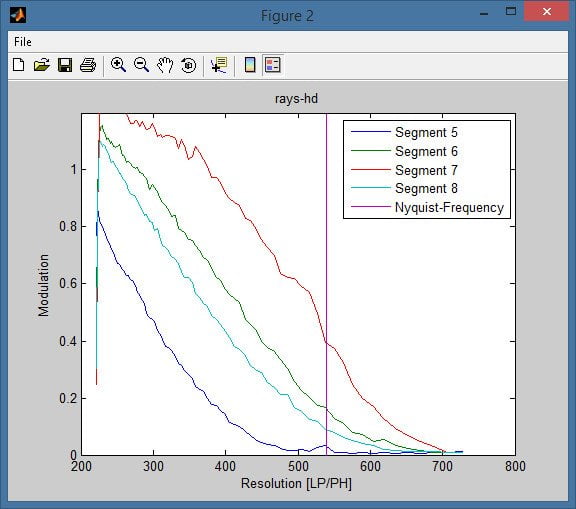Screen dimensions: 576x509
Task: Enable the Data Cursor tool
Action: click(x=219, y=65)
